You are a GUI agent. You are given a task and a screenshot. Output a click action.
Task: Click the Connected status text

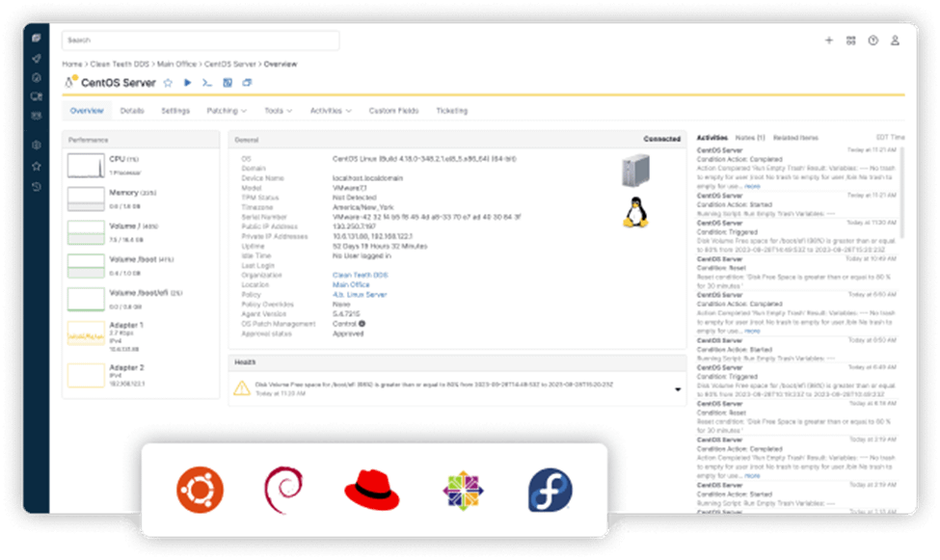pyautogui.click(x=661, y=139)
